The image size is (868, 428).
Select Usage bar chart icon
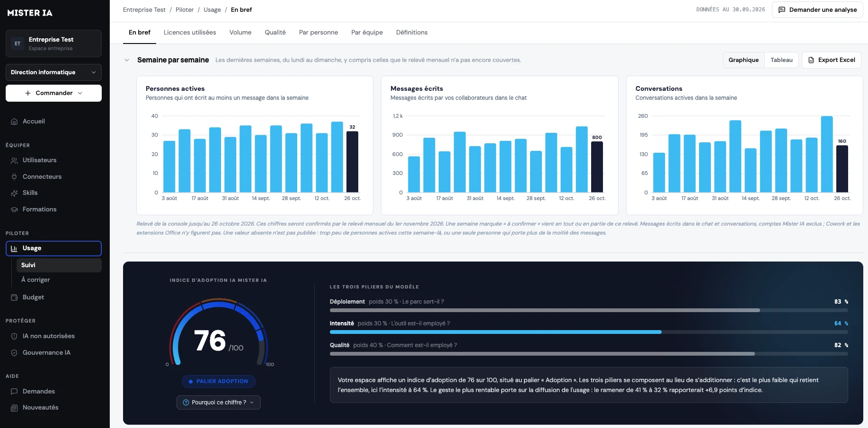pyautogui.click(x=14, y=249)
